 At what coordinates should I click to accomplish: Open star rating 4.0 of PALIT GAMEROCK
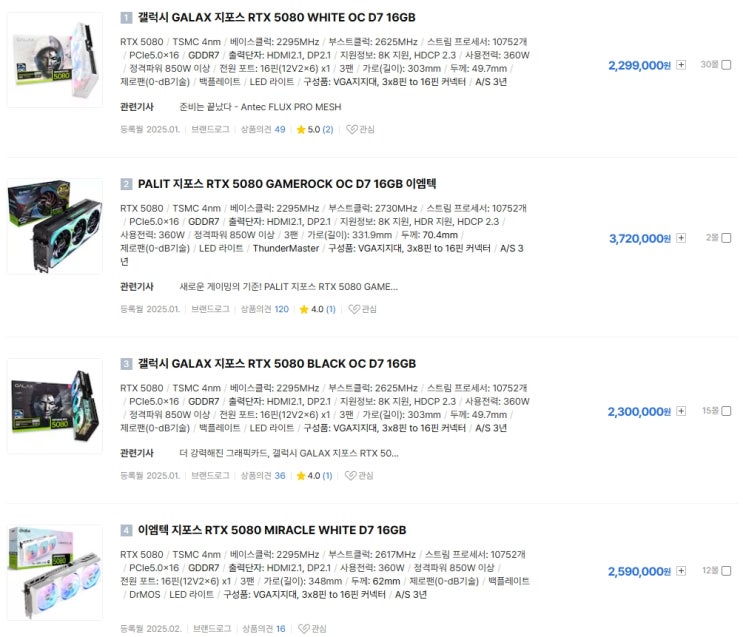[x=317, y=309]
